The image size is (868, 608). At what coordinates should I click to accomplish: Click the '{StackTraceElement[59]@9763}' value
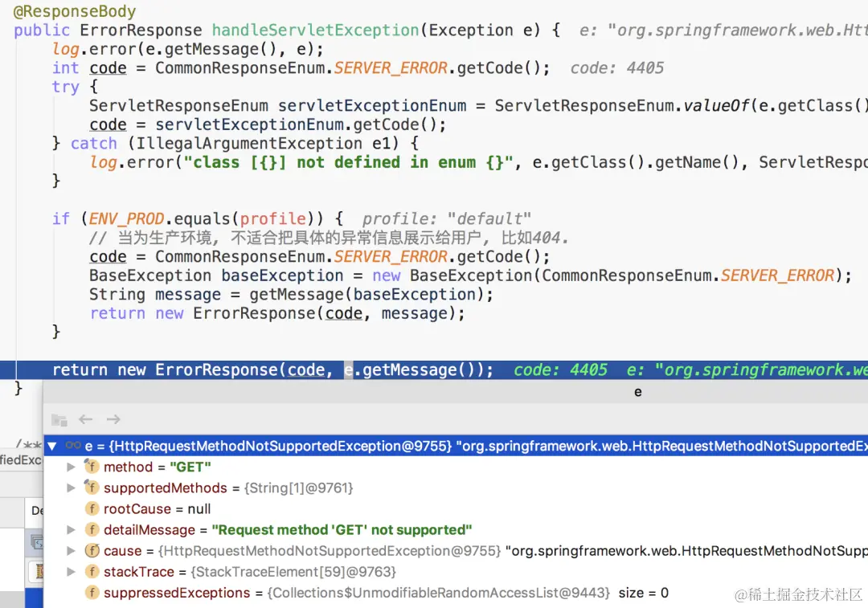[293, 572]
